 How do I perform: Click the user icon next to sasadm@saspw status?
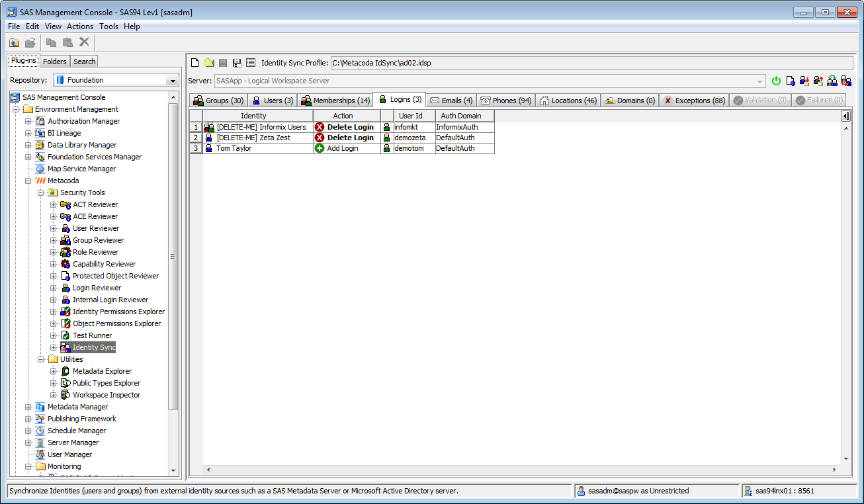point(581,491)
